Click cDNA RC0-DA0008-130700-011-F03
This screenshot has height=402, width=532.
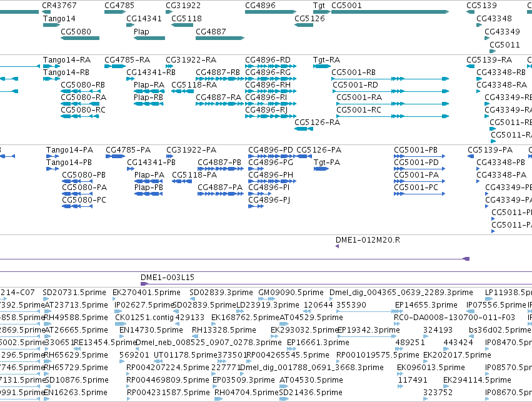[454, 318]
